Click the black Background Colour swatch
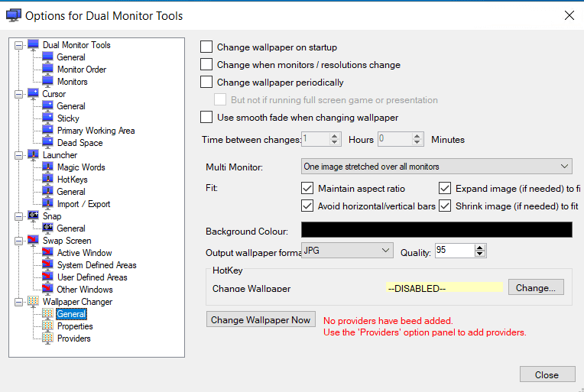The height and width of the screenshot is (392, 584). [x=436, y=230]
